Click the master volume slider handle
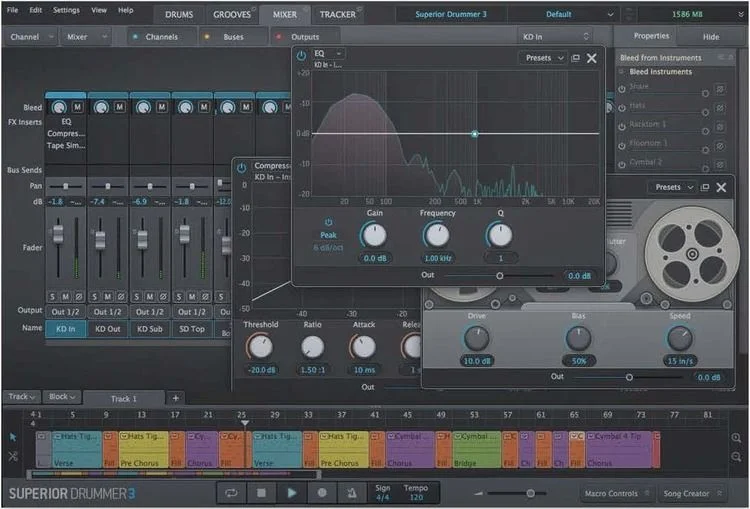The height and width of the screenshot is (509, 750). pos(530,493)
